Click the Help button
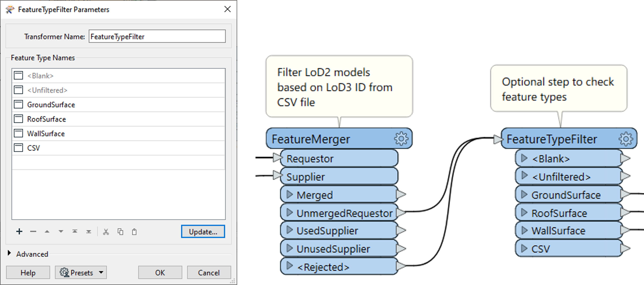 28,272
